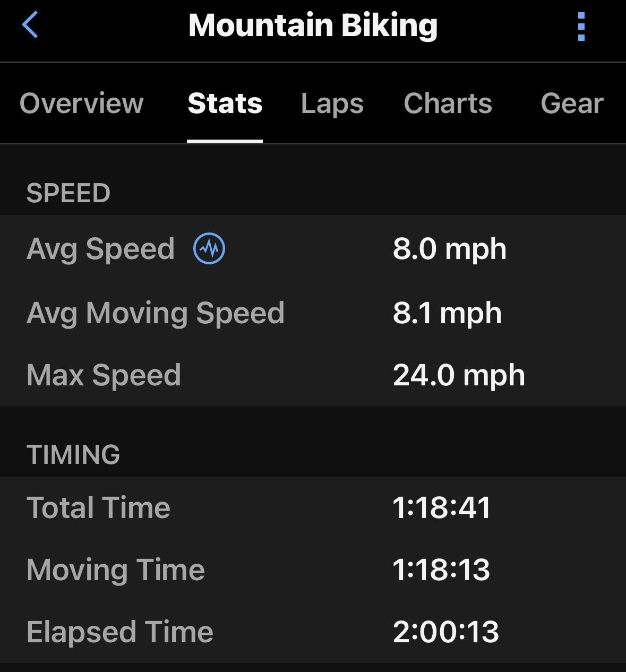Tap the 2:00:13 elapsed time value

click(x=446, y=632)
